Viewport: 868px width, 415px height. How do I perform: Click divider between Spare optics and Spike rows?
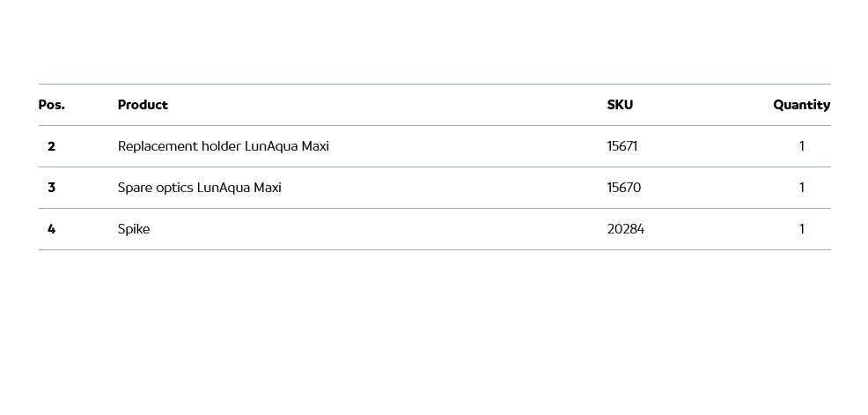[x=434, y=209]
